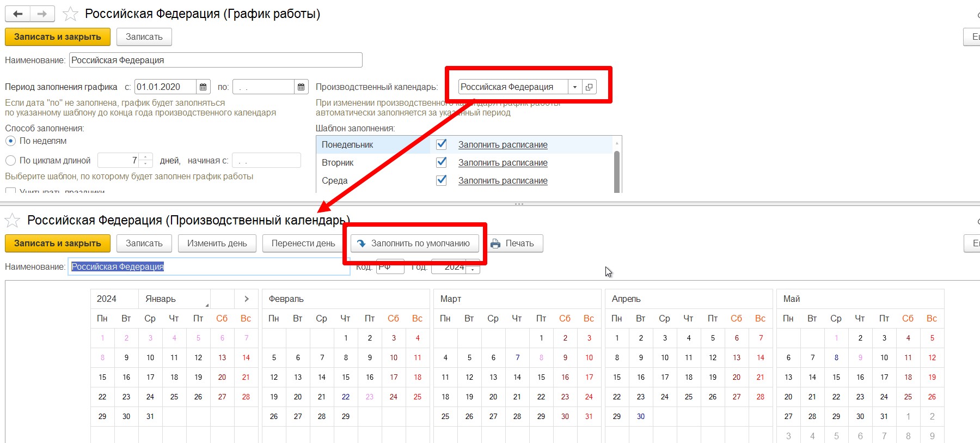Click 'Заполнить расписание' link for Среда

coord(503,181)
